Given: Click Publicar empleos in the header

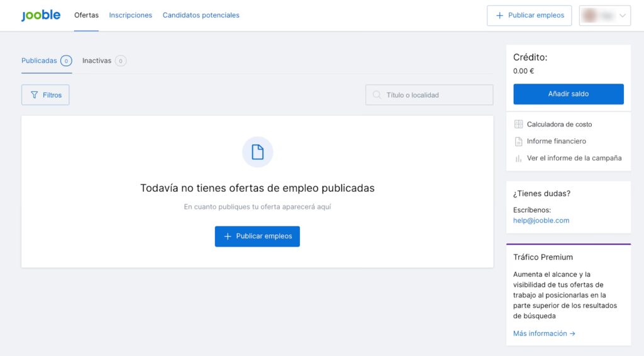Looking at the screenshot, I should pyautogui.click(x=529, y=16).
